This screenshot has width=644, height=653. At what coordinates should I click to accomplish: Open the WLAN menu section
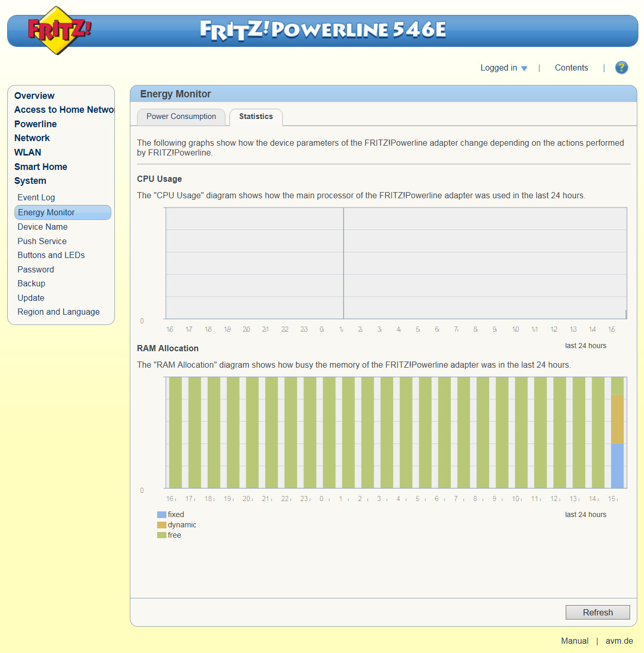28,152
